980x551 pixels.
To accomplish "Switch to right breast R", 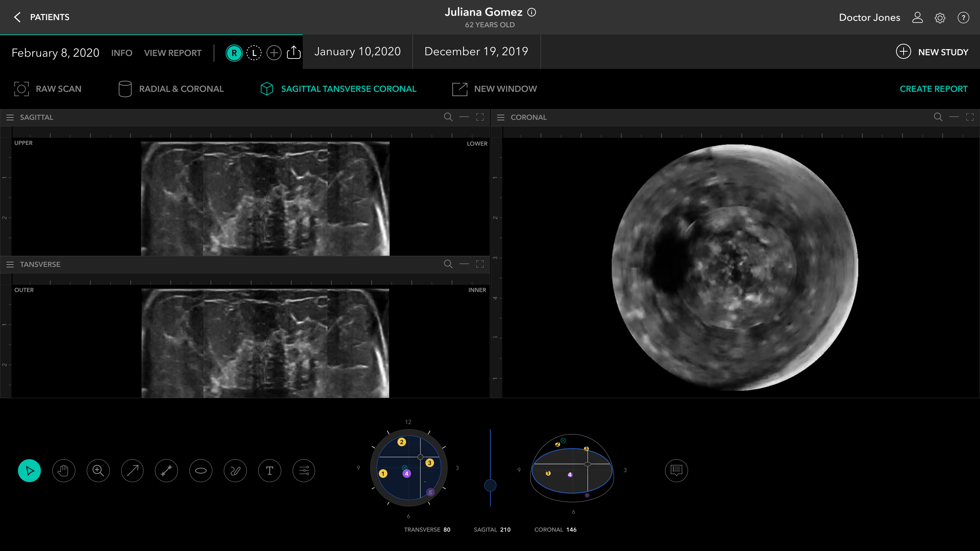I will pos(234,53).
